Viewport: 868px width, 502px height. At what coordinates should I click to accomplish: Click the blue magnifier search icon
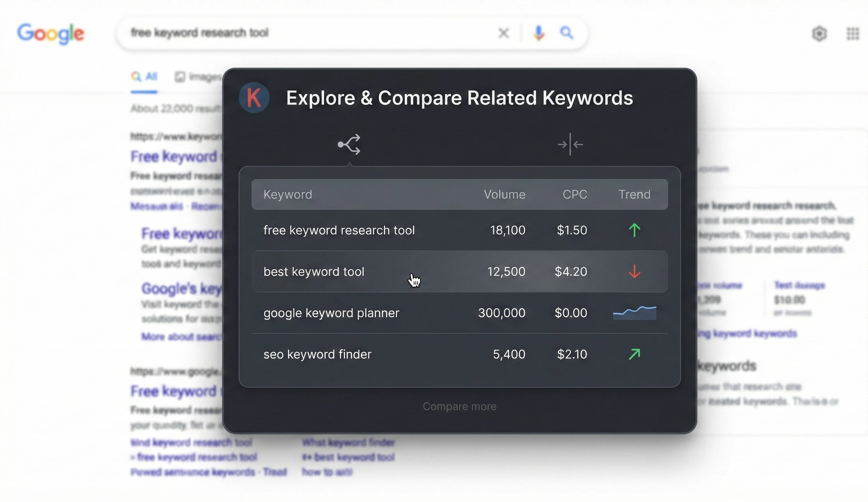point(567,33)
